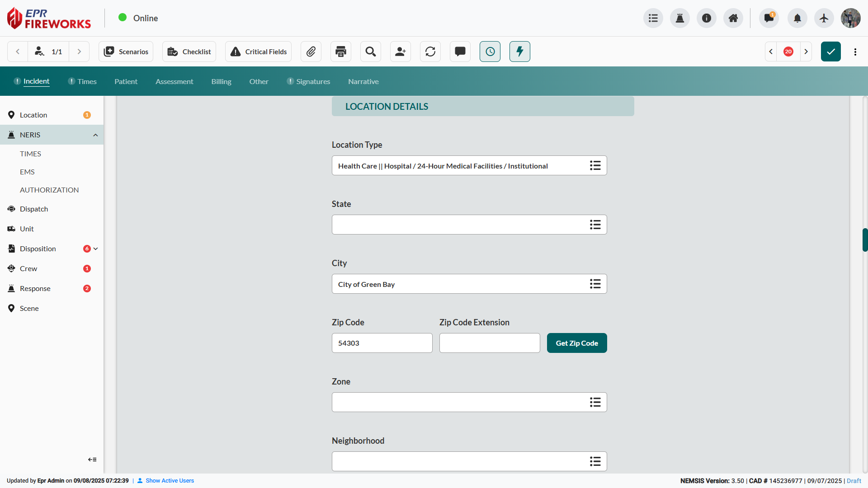The image size is (868, 488).
Task: Open the notifications bell icon
Action: [x=797, y=18]
